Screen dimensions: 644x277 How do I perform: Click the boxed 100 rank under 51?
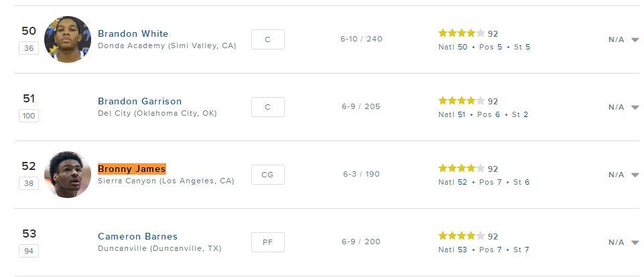point(29,116)
